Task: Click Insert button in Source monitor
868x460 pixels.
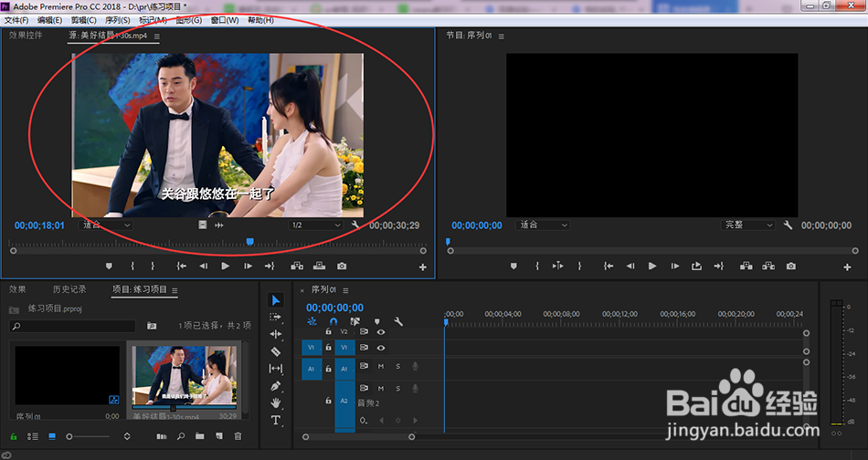Action: [297, 266]
